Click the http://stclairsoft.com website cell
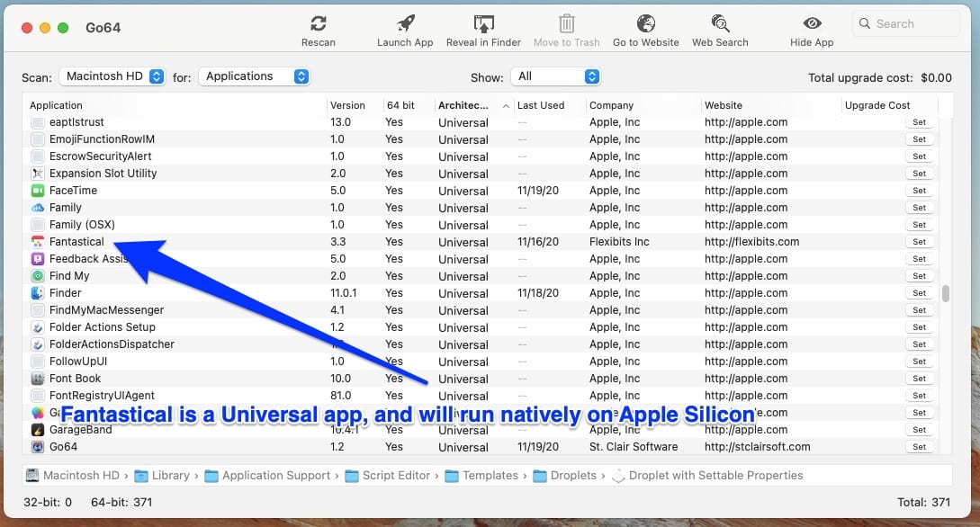980x527 pixels. (758, 446)
